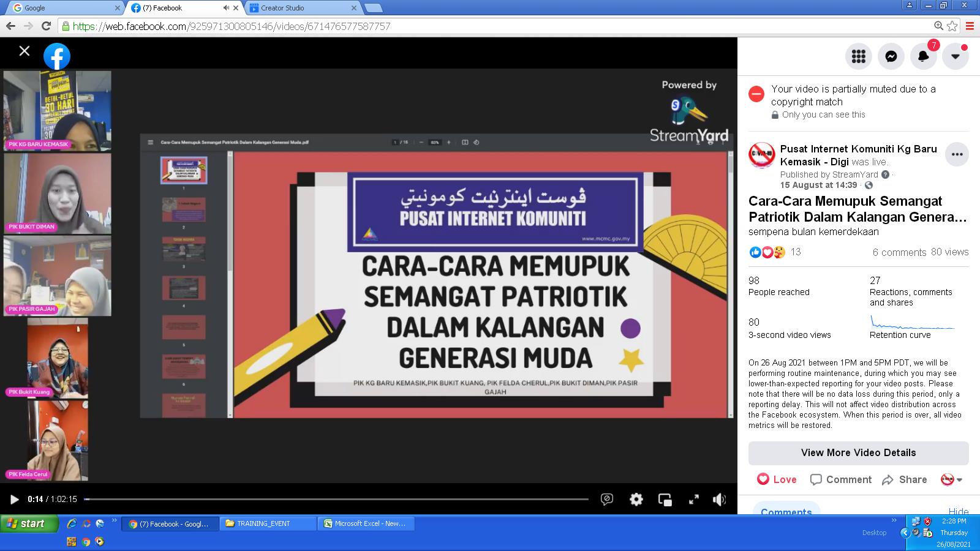Expand the post-as profile selector
Screen dimensions: 980x551
[952, 480]
